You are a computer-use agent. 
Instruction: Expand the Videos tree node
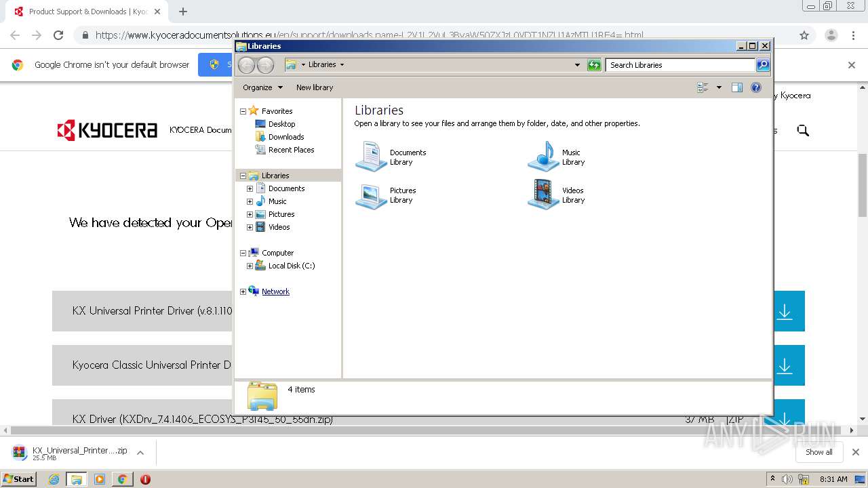[250, 227]
